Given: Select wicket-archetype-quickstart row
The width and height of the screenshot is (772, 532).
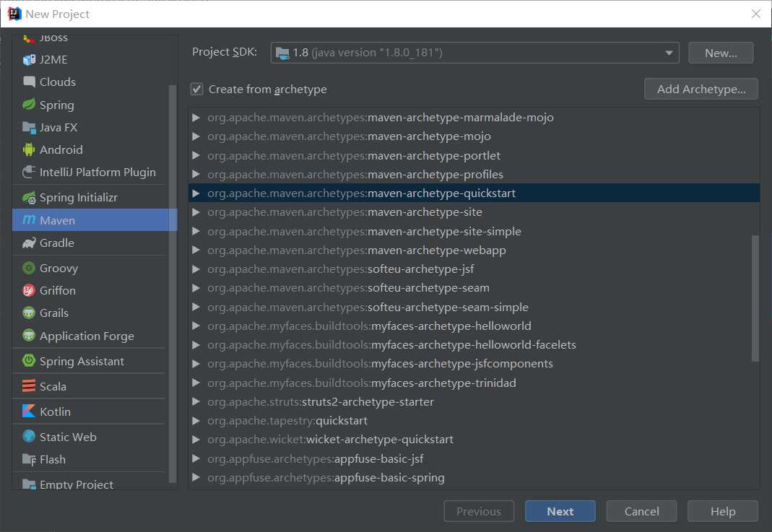Looking at the screenshot, I should (x=474, y=440).
